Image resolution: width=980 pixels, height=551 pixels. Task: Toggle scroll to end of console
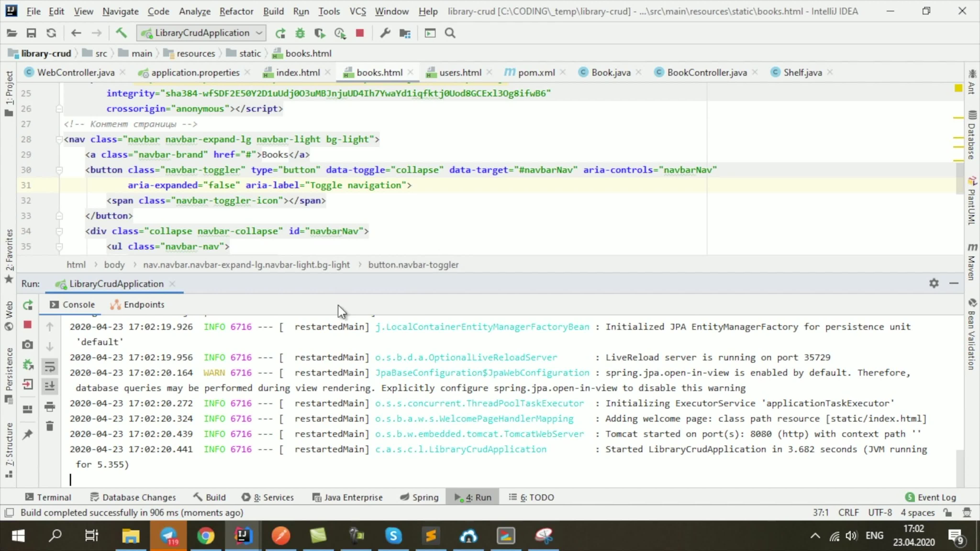coord(50,386)
